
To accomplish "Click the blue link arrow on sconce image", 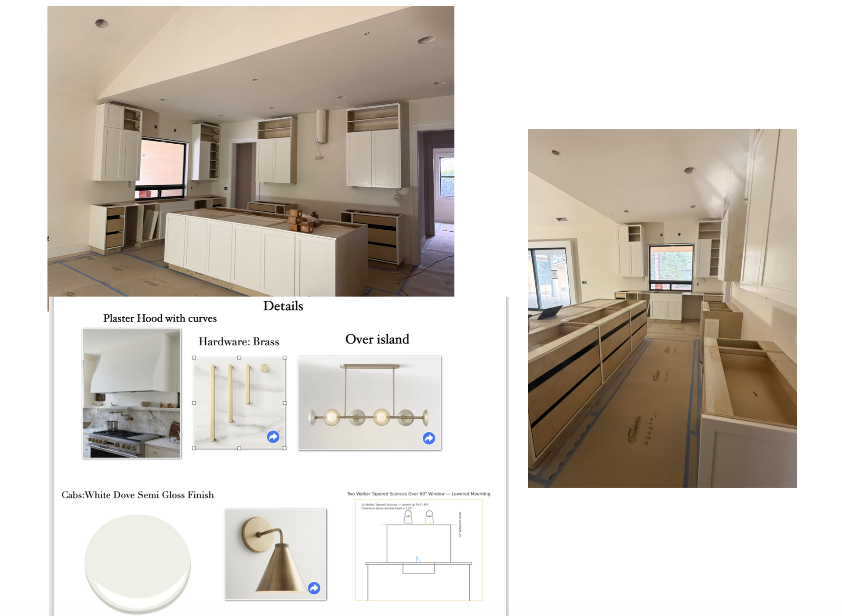I will point(314,588).
